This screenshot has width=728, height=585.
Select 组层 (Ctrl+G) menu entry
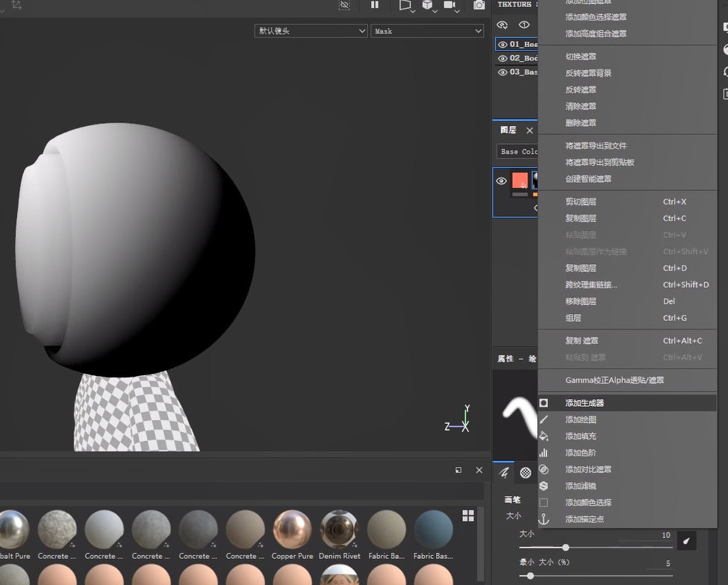click(627, 319)
